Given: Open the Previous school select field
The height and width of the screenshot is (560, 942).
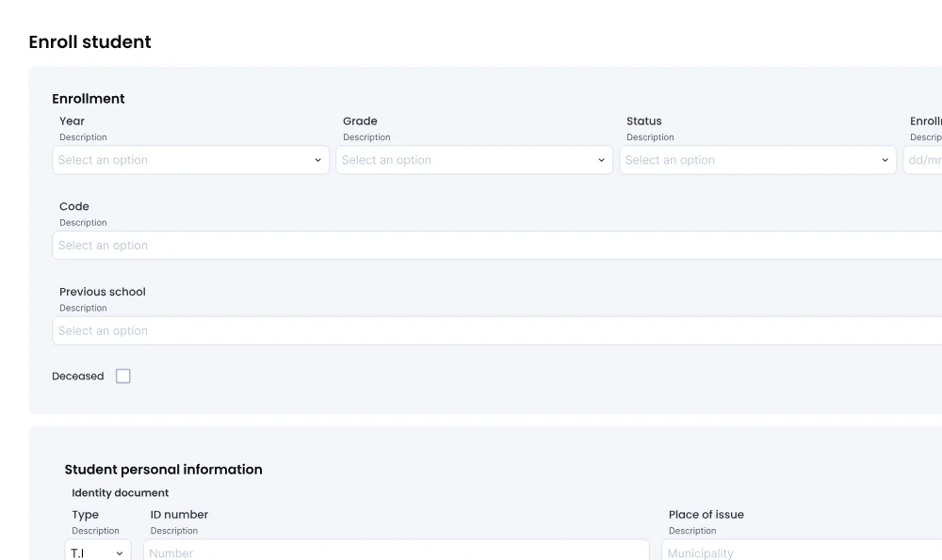Looking at the screenshot, I should pyautogui.click(x=496, y=330).
